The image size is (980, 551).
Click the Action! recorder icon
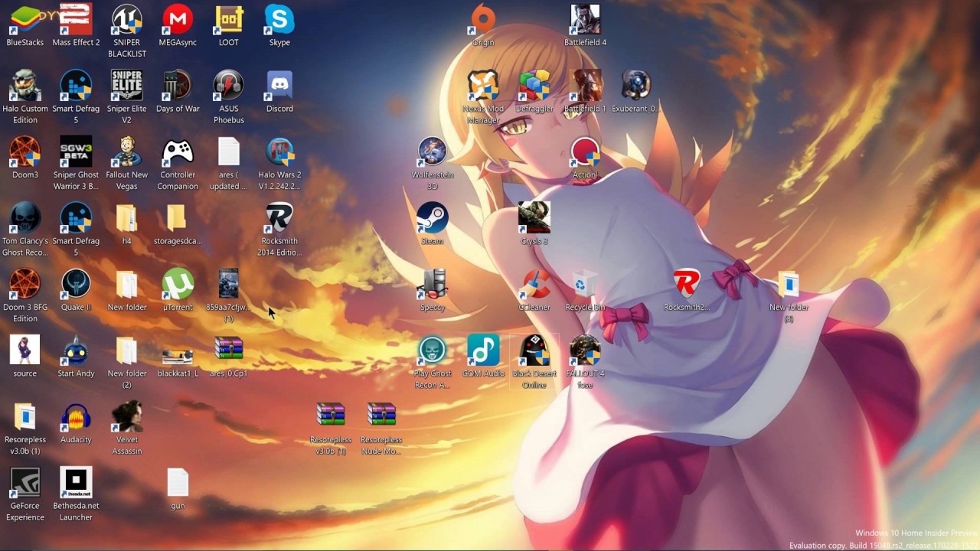tap(585, 152)
